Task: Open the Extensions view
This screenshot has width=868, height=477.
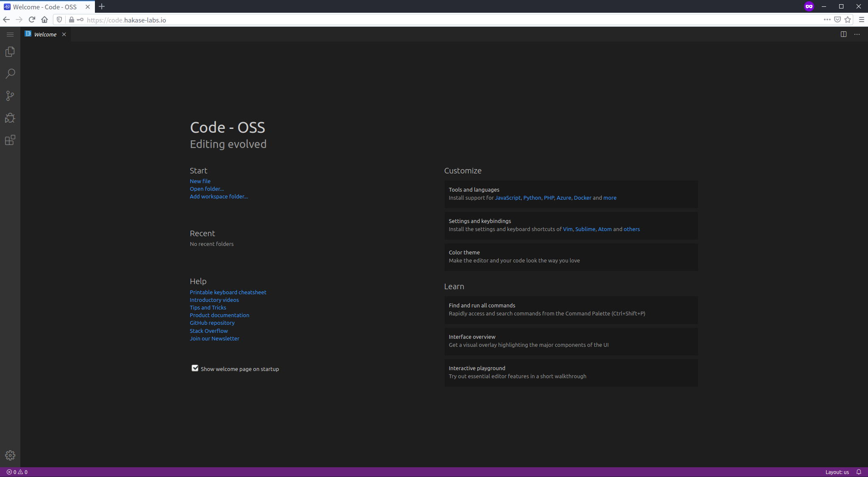Action: (10, 140)
